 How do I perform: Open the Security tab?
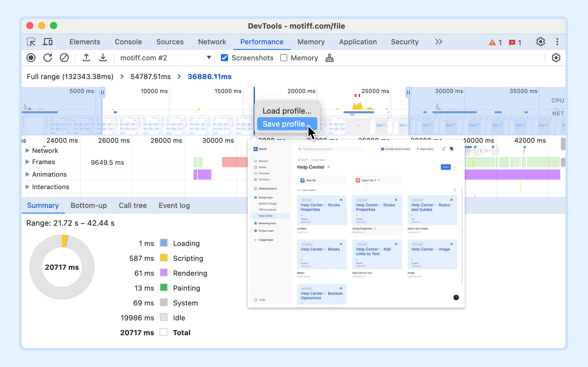click(405, 42)
